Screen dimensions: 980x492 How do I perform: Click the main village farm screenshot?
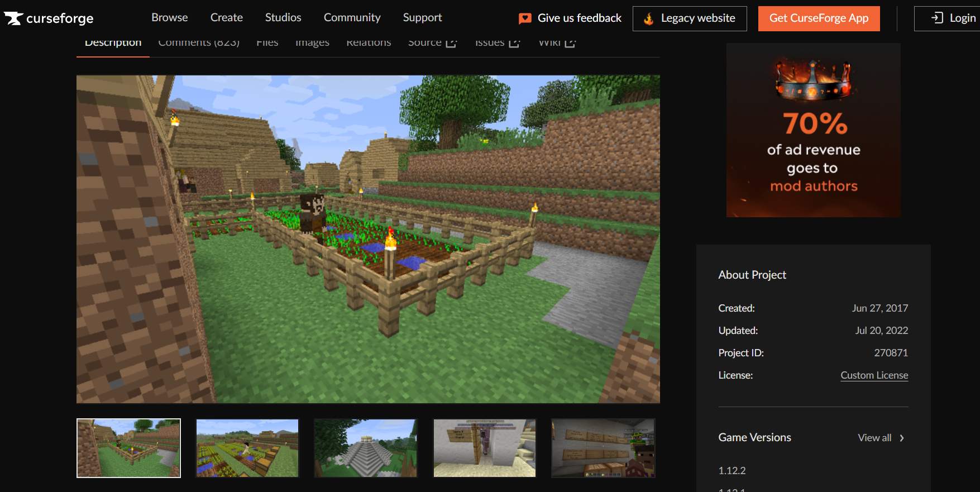368,239
